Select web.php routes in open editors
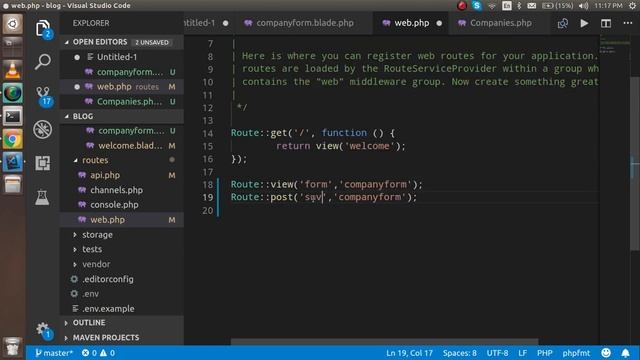This screenshot has height=360, width=640. click(x=122, y=87)
